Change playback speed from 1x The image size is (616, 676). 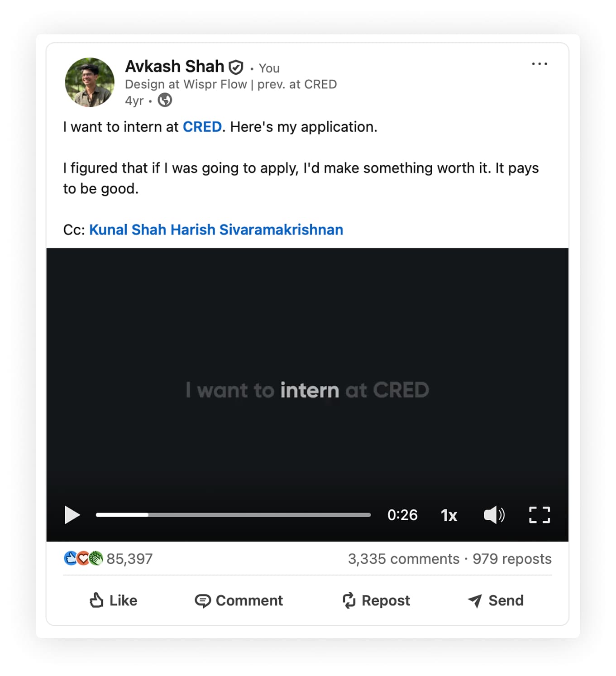pos(448,515)
